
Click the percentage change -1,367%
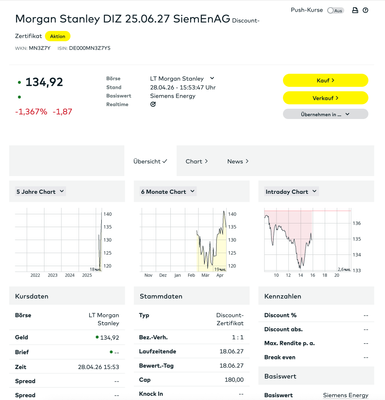click(31, 112)
